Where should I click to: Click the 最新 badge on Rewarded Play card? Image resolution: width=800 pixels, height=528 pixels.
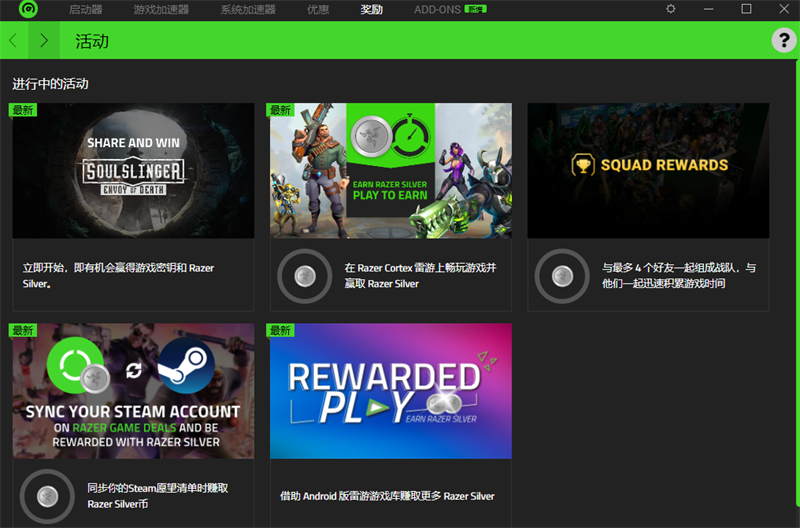click(281, 330)
